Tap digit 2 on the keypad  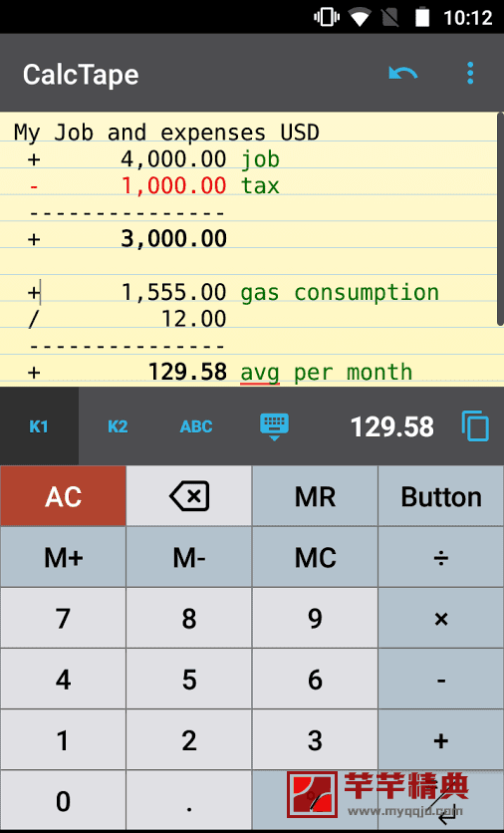189,740
